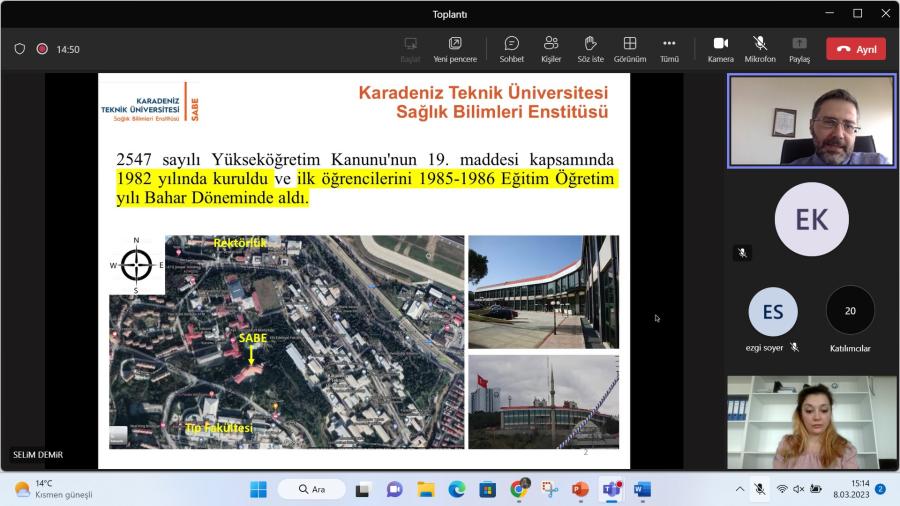The height and width of the screenshot is (506, 900).
Task: Maximize the Toplantı window
Action: coord(858,13)
